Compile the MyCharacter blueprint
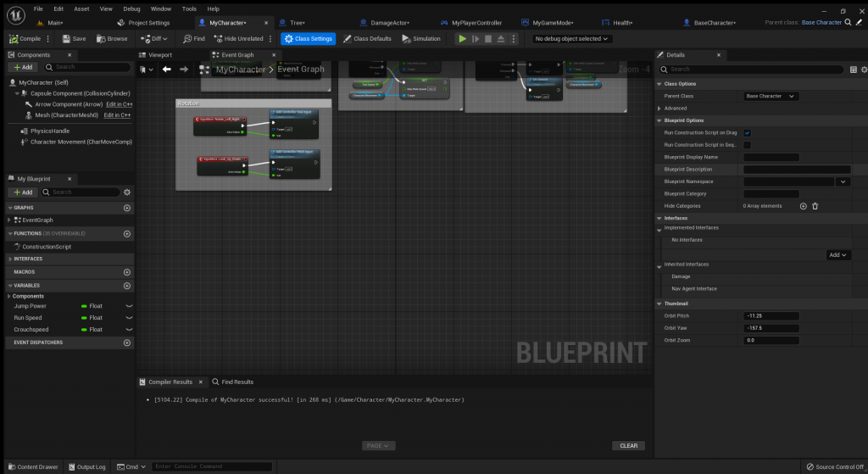 pyautogui.click(x=25, y=39)
